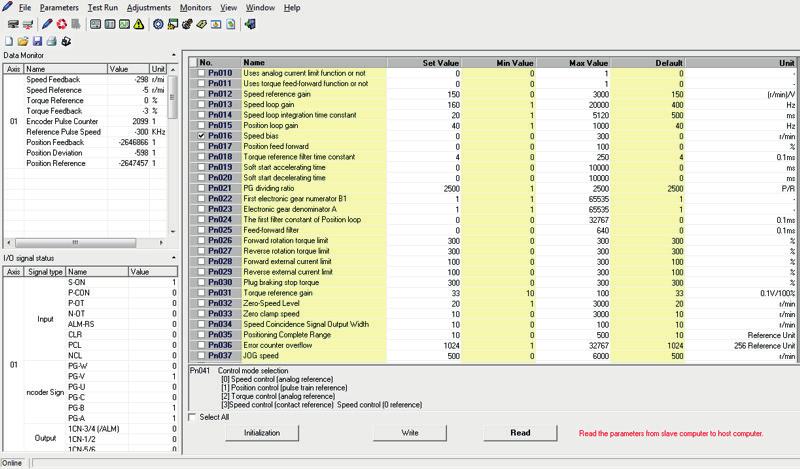Screen dimensions: 800x469
Task: Collapse the Data Monitor panel arrow
Action: point(173,55)
